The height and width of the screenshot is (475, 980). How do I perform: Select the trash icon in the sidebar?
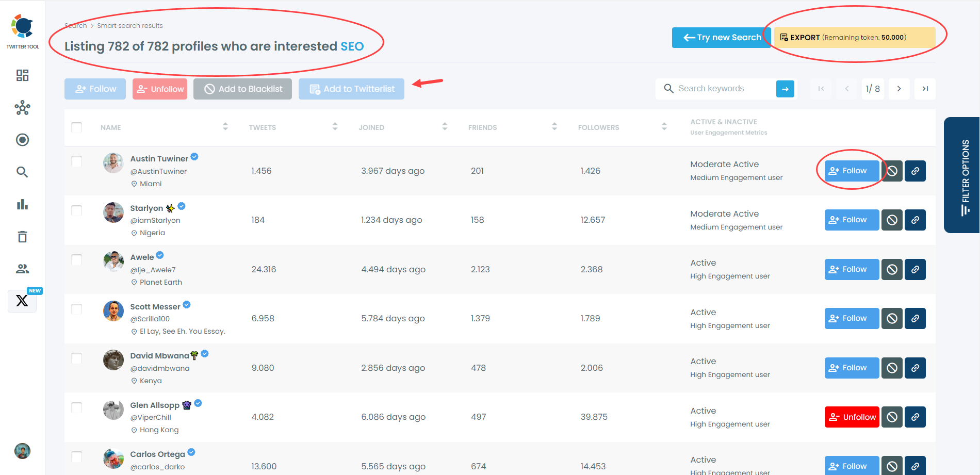(x=22, y=236)
